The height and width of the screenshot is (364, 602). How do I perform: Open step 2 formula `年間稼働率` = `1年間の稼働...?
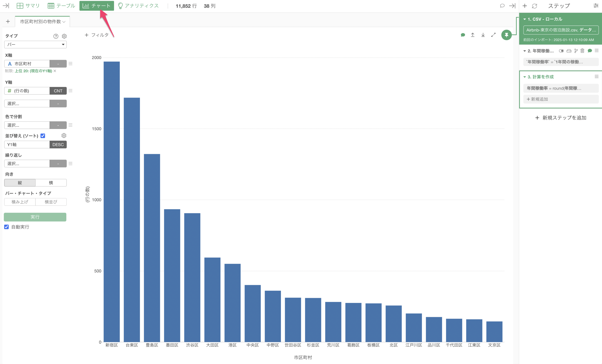click(561, 62)
